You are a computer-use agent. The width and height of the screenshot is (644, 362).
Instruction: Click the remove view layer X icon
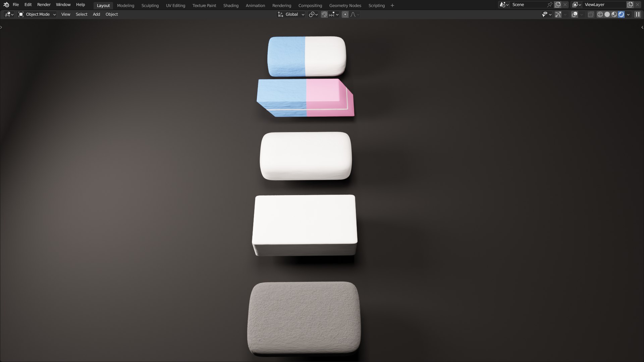[x=638, y=5]
